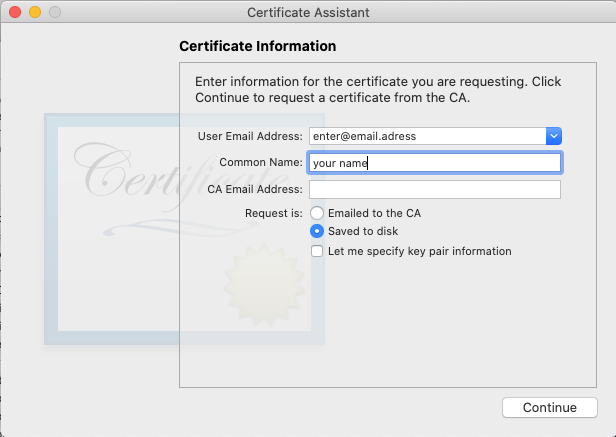Click the "Certificate Information" heading
The height and width of the screenshot is (437, 616).
[x=257, y=46]
